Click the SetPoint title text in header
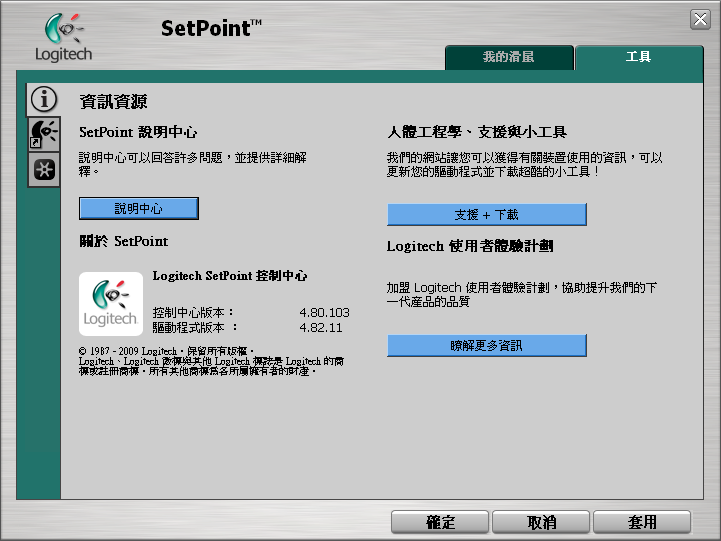 (x=211, y=28)
